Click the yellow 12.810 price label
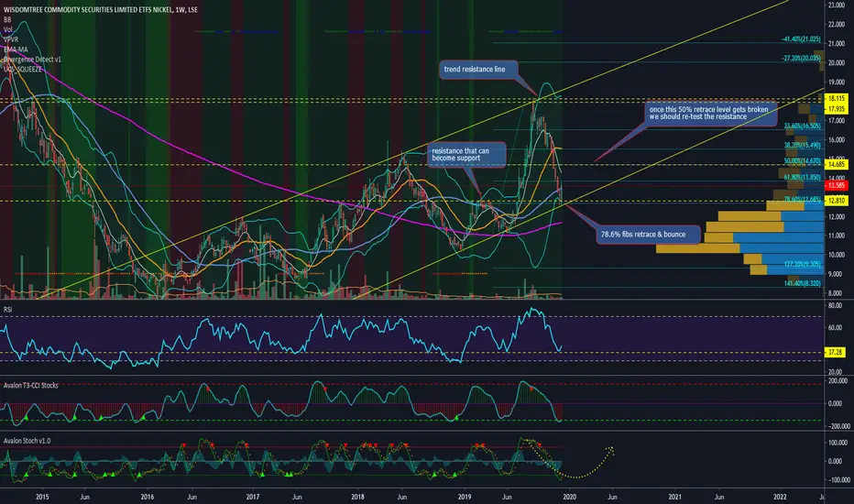 [x=836, y=201]
